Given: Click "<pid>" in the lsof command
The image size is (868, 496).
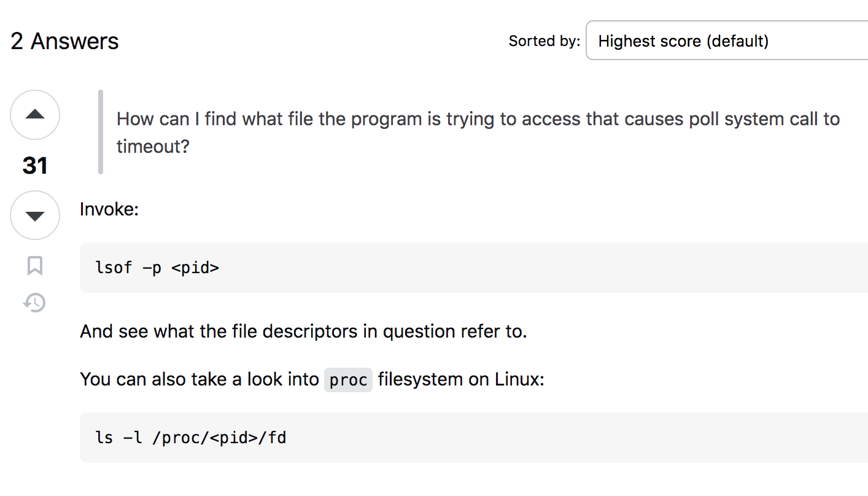Looking at the screenshot, I should click(195, 268).
